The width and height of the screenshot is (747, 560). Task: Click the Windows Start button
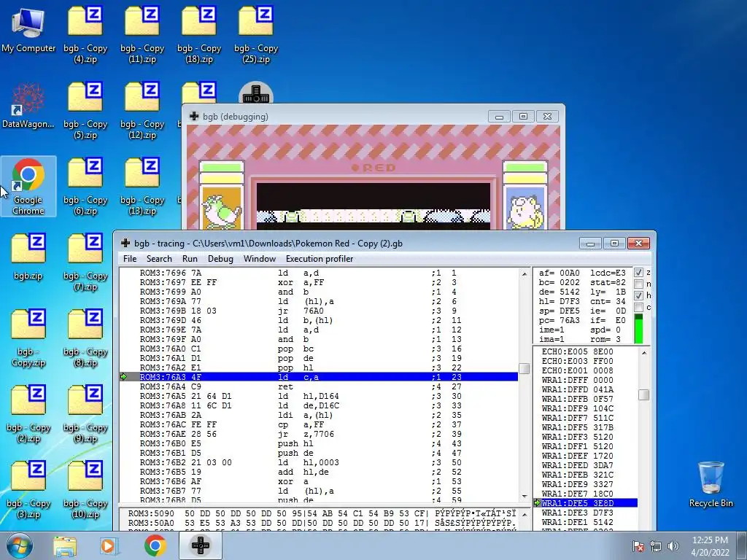pos(20,545)
